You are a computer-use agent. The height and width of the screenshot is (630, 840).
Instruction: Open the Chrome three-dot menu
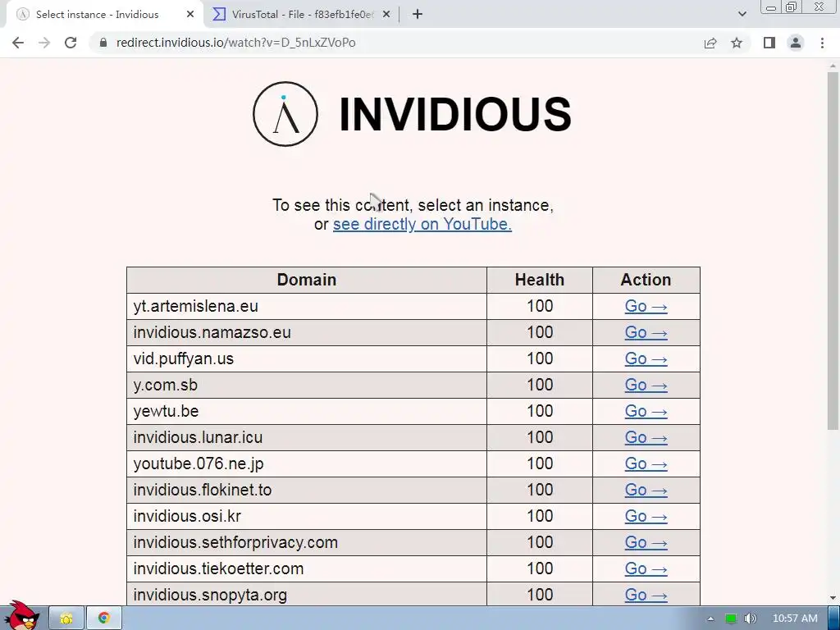822,43
